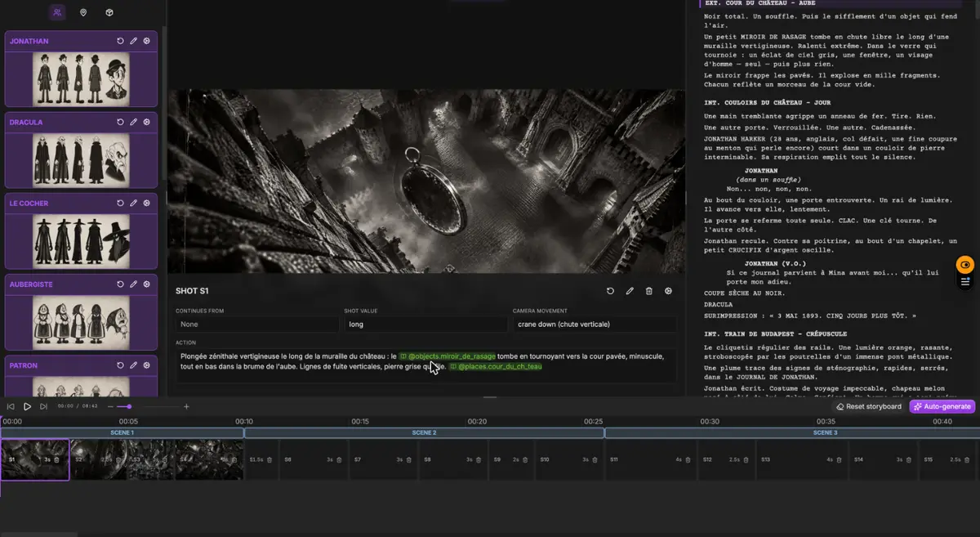Delete shot S7 with its trash icon

tap(409, 460)
